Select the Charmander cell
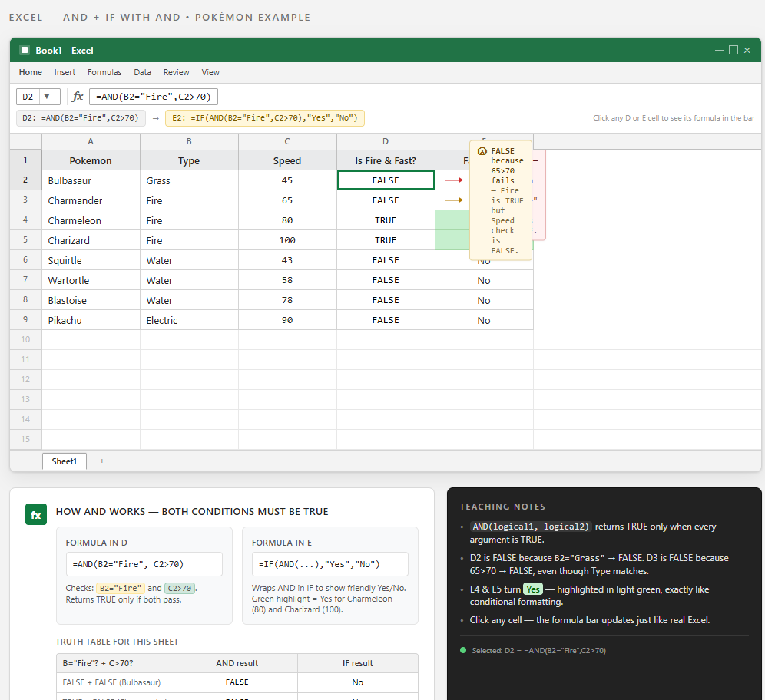This screenshot has height=700, width=765. [91, 200]
